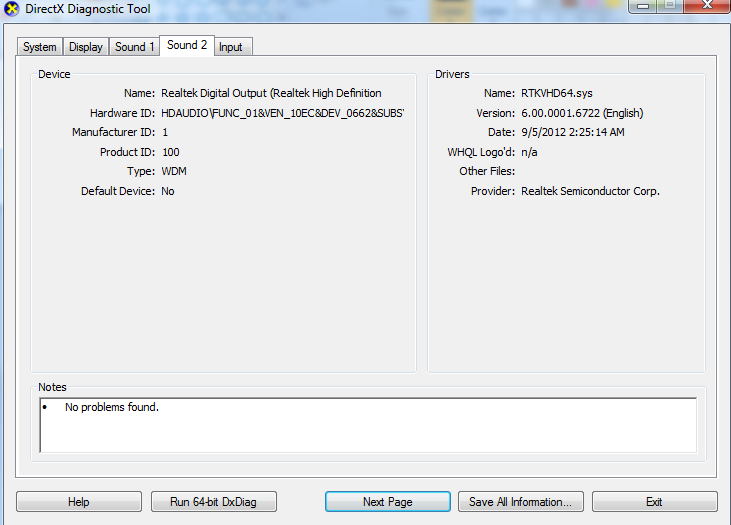The image size is (731, 525).
Task: Open the Display tab
Action: (x=86, y=47)
